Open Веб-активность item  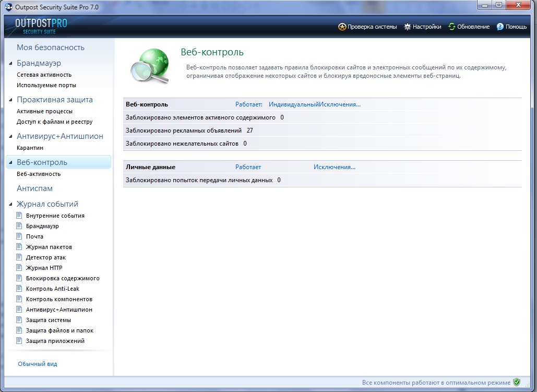(39, 174)
